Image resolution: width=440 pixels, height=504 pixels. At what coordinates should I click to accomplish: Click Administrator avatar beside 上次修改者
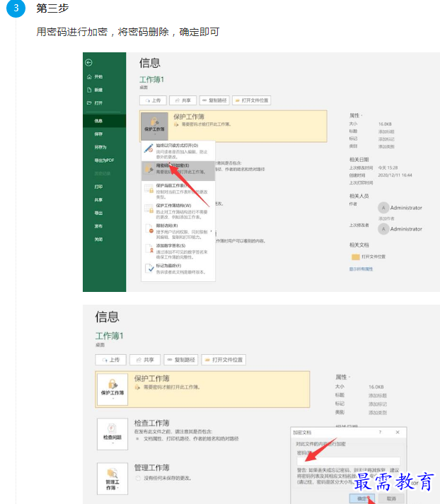click(383, 229)
